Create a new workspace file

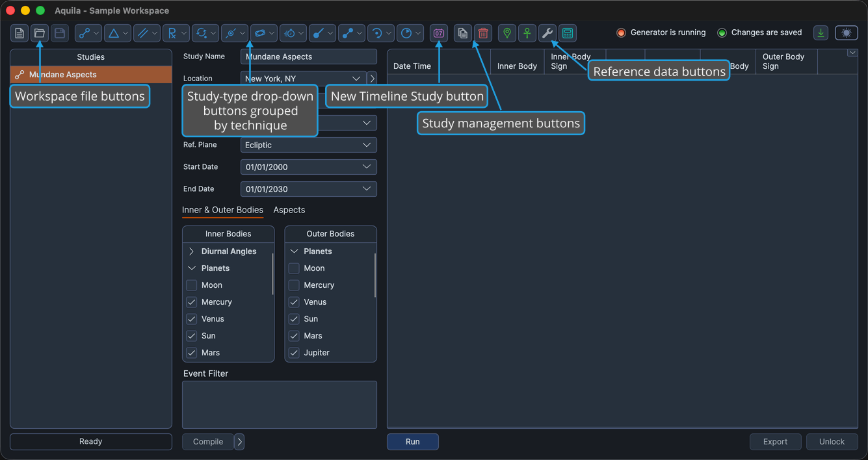[x=20, y=33]
